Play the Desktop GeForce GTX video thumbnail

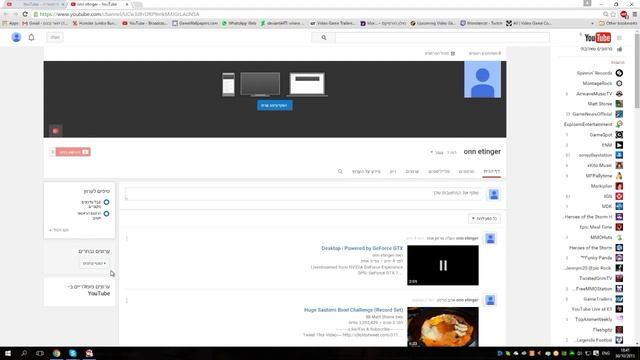[443, 265]
